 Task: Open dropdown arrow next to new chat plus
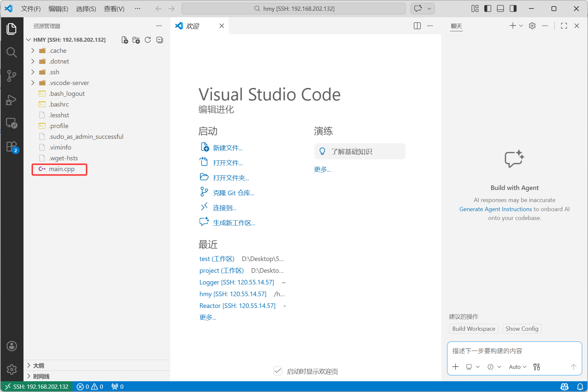(521, 26)
